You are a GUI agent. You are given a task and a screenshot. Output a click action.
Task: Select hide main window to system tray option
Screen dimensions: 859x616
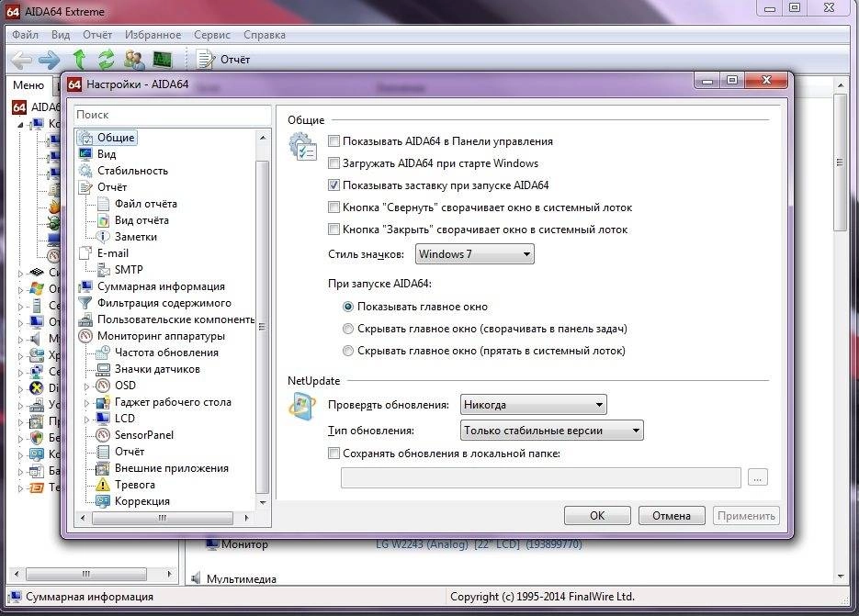coord(348,351)
